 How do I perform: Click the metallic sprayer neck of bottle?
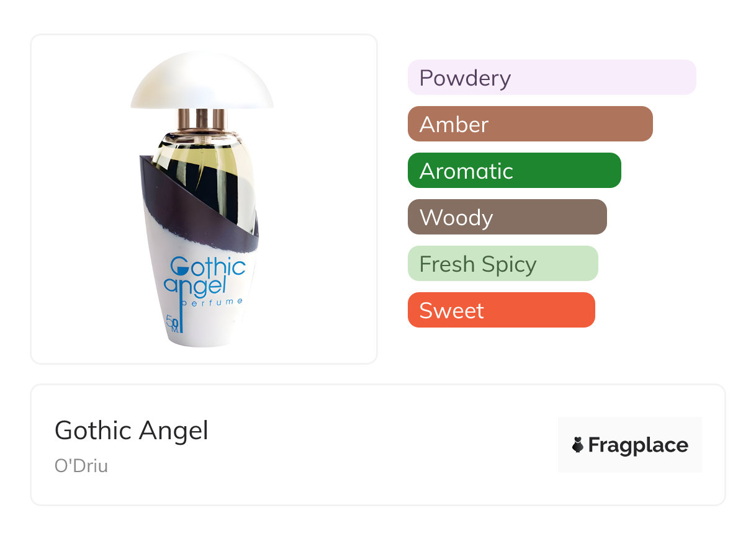coord(202,118)
